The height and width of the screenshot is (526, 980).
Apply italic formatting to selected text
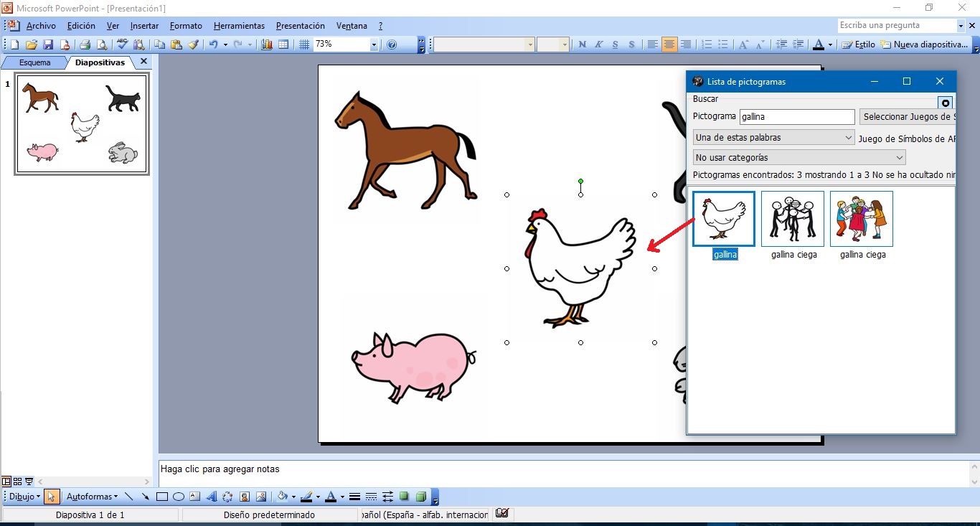tap(598, 44)
